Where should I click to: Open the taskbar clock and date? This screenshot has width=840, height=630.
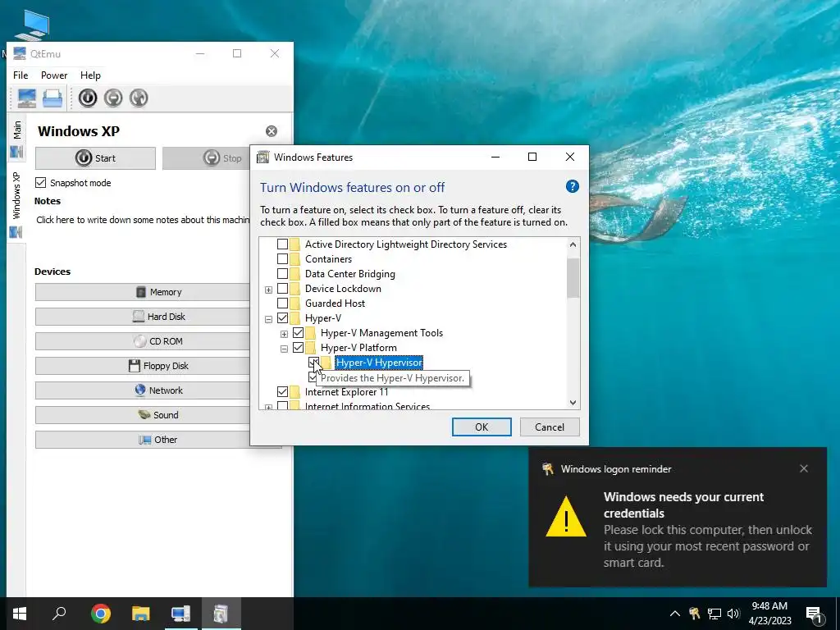[769, 614]
